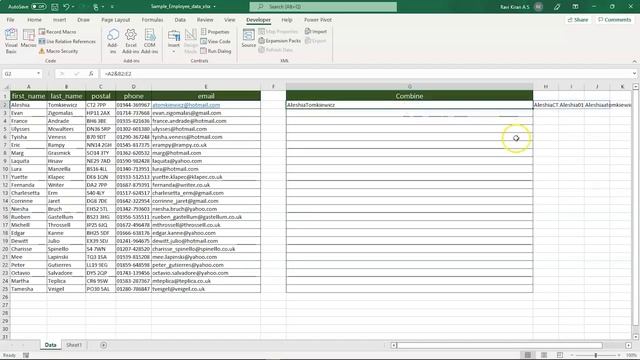Switch to Page Layout view in status bar
The height and width of the screenshot is (360, 640).
544,355
